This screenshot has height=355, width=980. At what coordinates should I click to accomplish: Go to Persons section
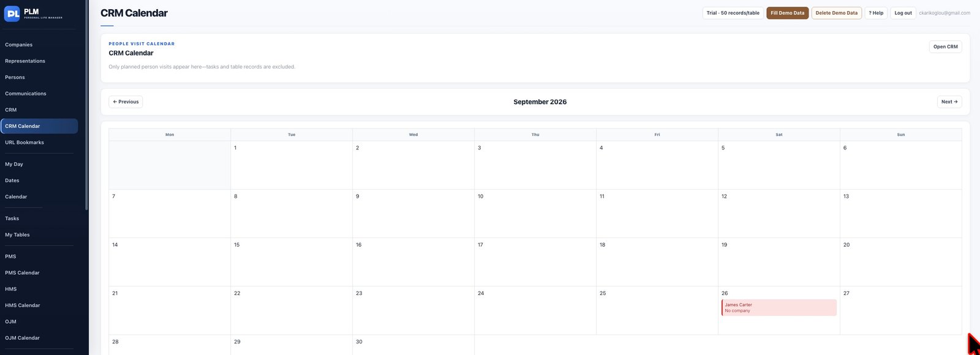coord(15,77)
